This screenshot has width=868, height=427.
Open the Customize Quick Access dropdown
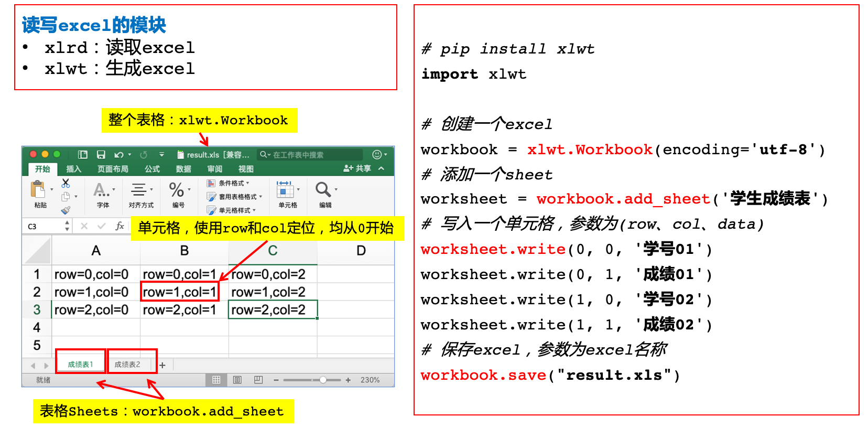pos(162,155)
